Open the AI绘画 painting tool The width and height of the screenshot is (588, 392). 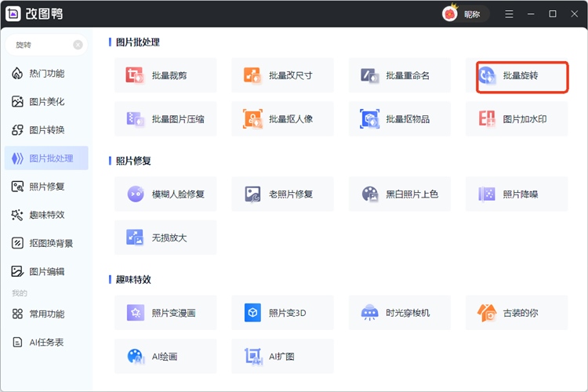click(165, 356)
